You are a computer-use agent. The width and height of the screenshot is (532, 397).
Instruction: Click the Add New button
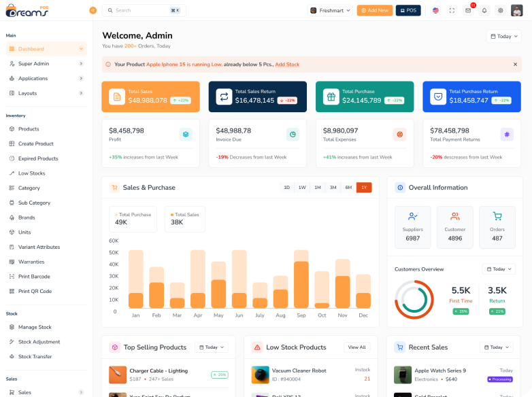[375, 10]
